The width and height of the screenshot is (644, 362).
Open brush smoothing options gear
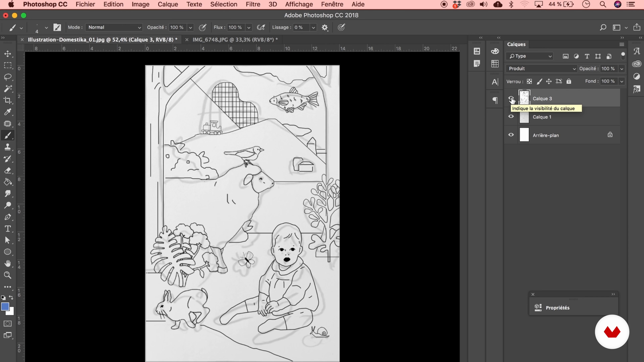(x=325, y=27)
